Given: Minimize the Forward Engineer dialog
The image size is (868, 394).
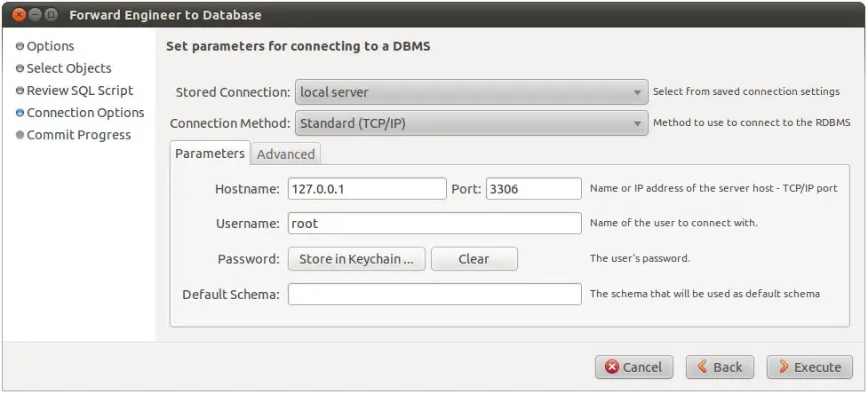Looking at the screenshot, I should (33, 15).
